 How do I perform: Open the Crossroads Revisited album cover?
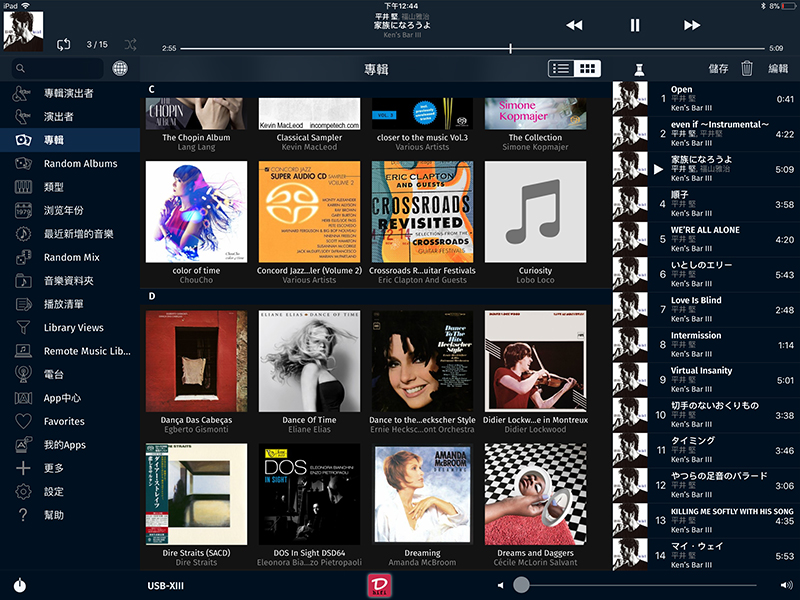(x=422, y=212)
